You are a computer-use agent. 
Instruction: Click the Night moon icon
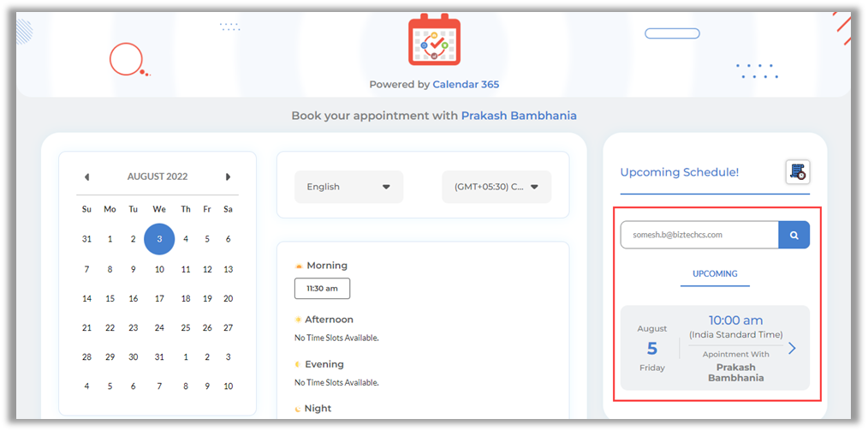pyautogui.click(x=299, y=409)
